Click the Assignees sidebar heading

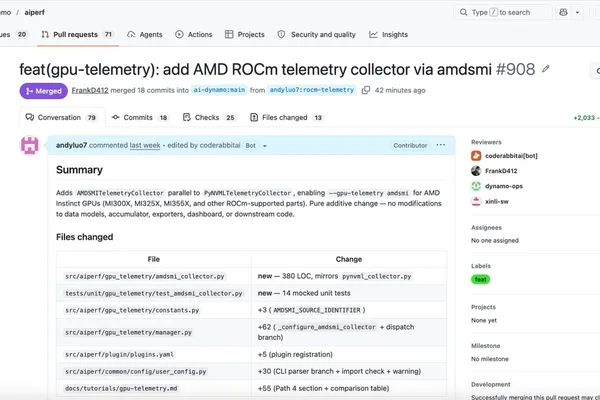[x=486, y=227]
